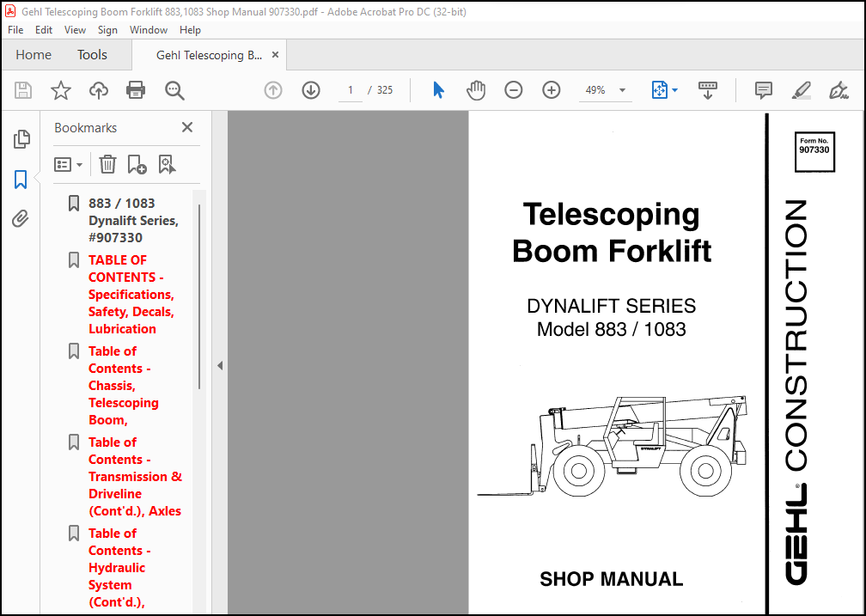Screen dimensions: 866x616
Task: Open the Attachments paperclip panel
Action: pos(21,219)
